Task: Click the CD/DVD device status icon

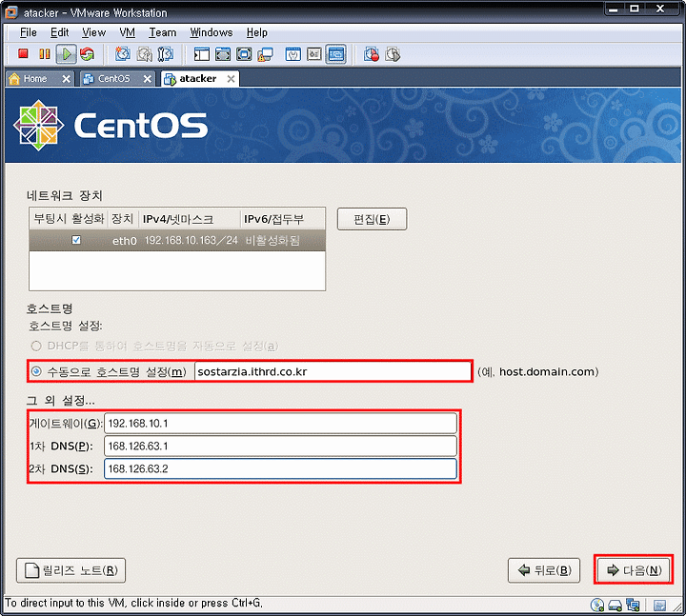Action: point(597,605)
